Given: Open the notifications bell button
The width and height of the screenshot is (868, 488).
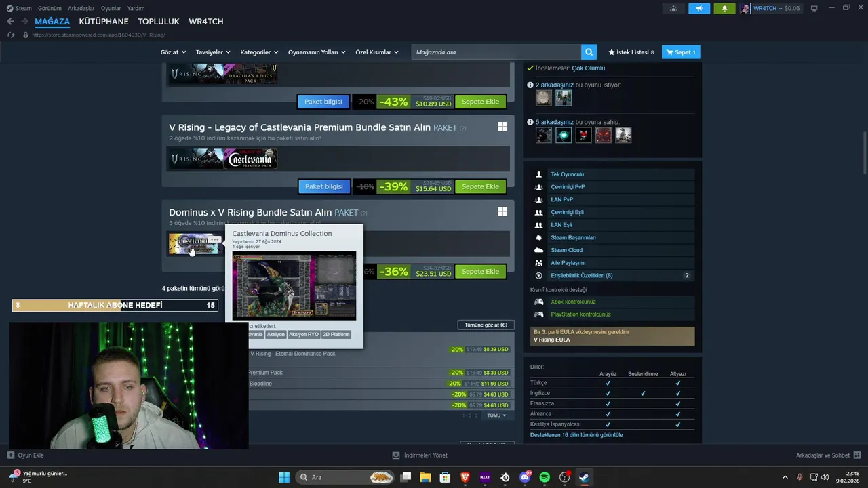Looking at the screenshot, I should point(724,8).
